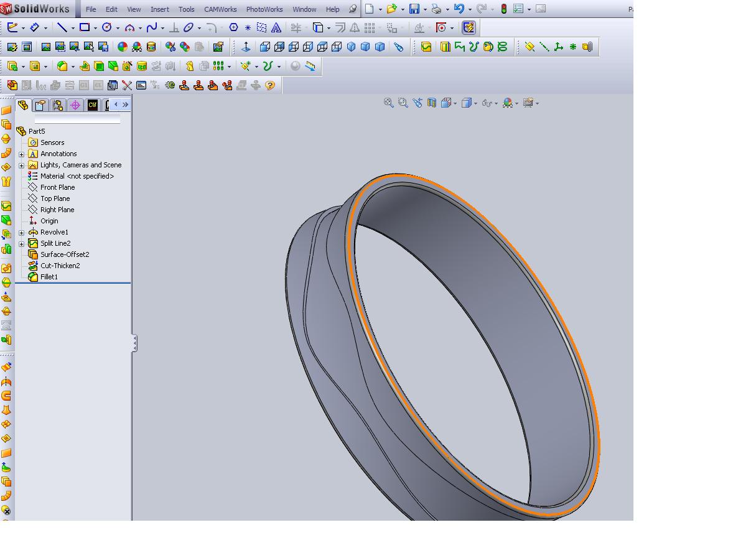Print using the printer icon

(x=436, y=9)
